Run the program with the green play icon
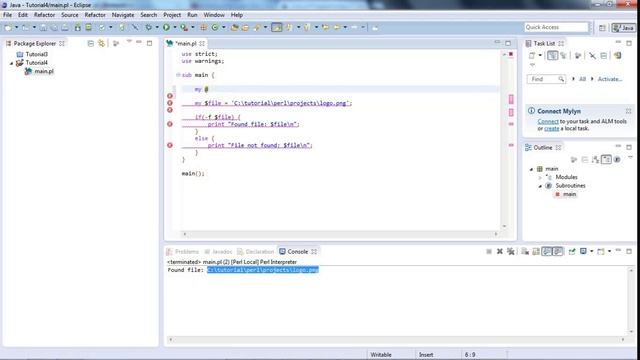Image resolution: width=640 pixels, height=360 pixels. (x=167, y=27)
